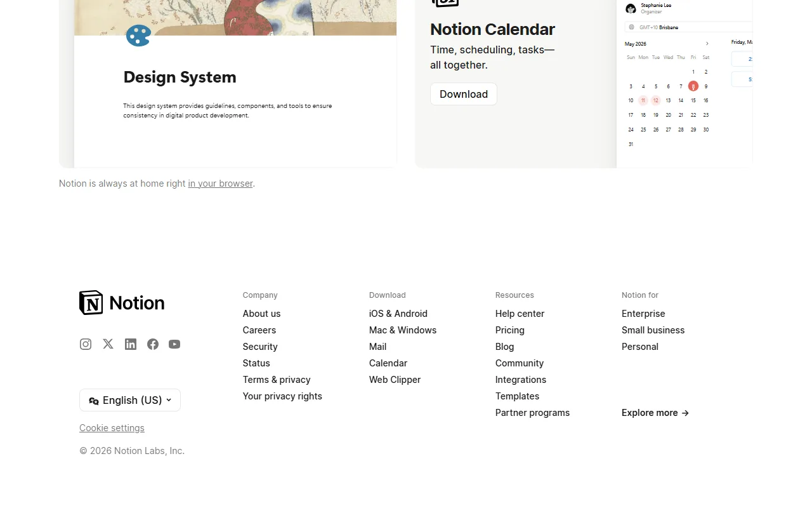Click the Design System heading
Screen dimensions: 812x508
[x=180, y=77]
